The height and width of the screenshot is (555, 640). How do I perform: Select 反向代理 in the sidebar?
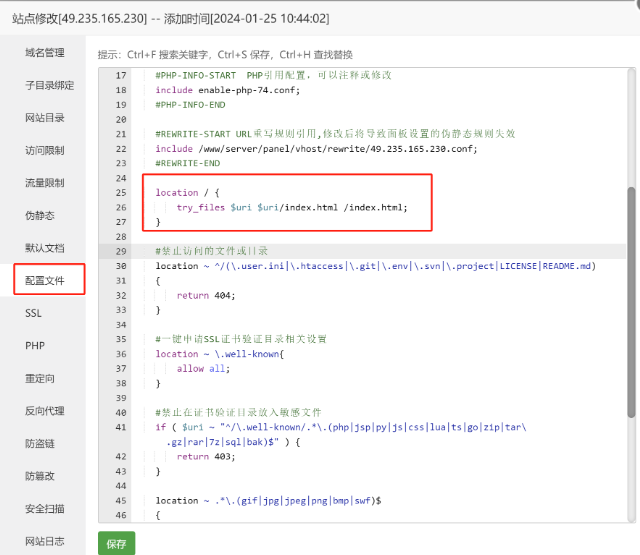(x=44, y=411)
